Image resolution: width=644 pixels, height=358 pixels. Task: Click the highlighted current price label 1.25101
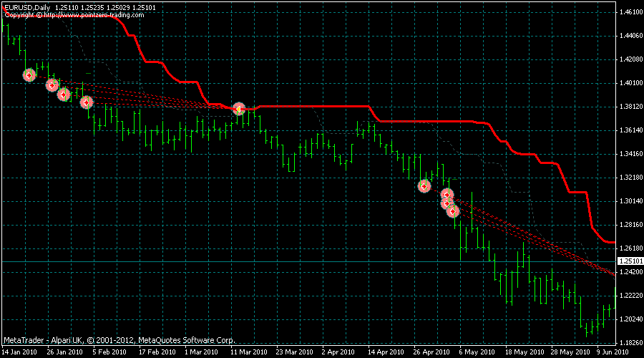(630, 261)
